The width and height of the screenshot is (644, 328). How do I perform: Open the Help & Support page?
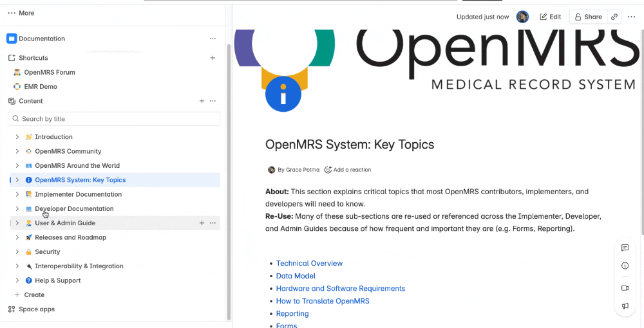click(57, 280)
